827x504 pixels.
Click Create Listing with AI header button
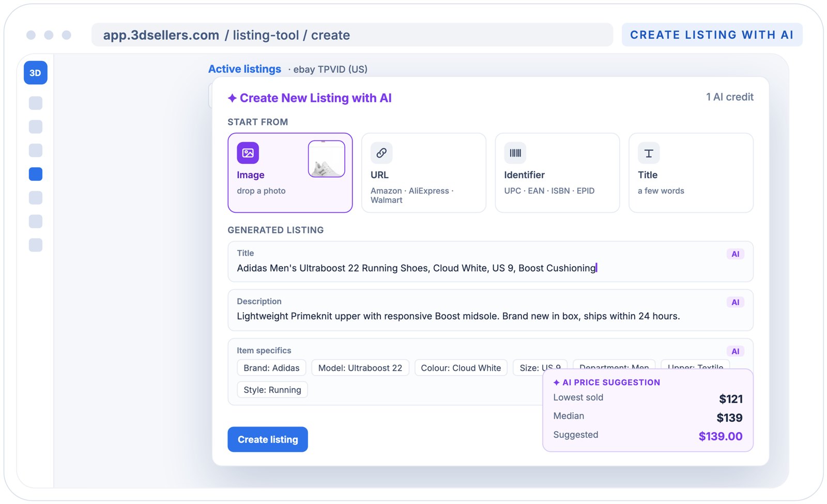(x=712, y=35)
